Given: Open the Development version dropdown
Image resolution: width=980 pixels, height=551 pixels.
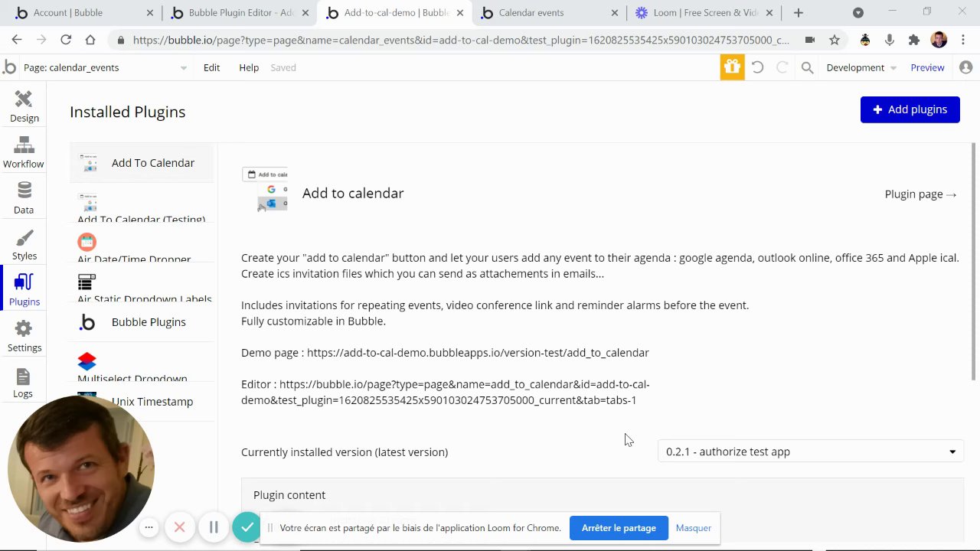Looking at the screenshot, I should [x=861, y=67].
